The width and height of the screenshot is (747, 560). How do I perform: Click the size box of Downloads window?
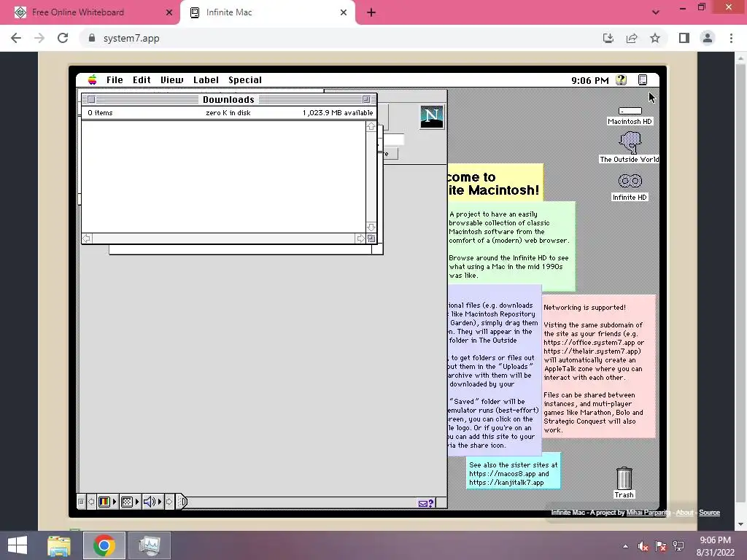coord(371,238)
